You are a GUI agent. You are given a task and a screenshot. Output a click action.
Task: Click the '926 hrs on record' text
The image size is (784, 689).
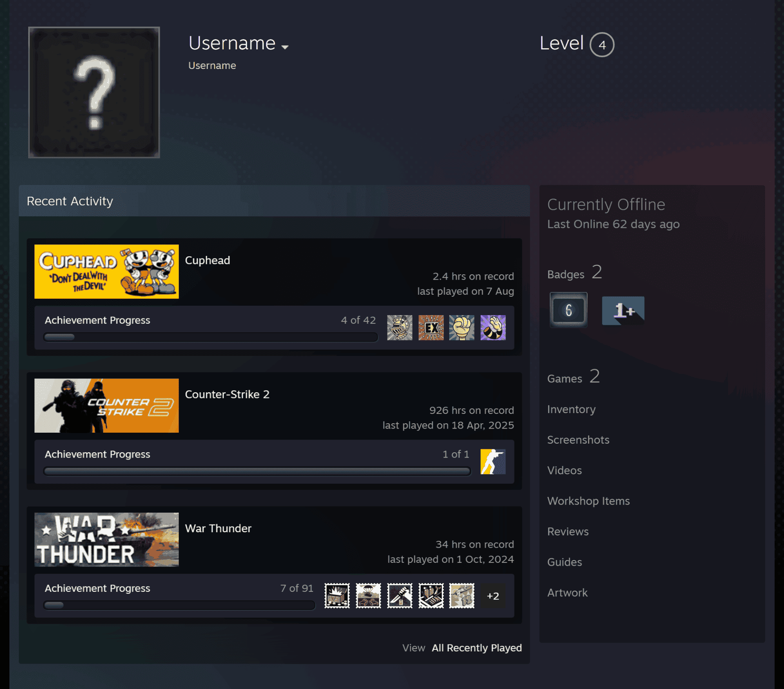pyautogui.click(x=471, y=410)
